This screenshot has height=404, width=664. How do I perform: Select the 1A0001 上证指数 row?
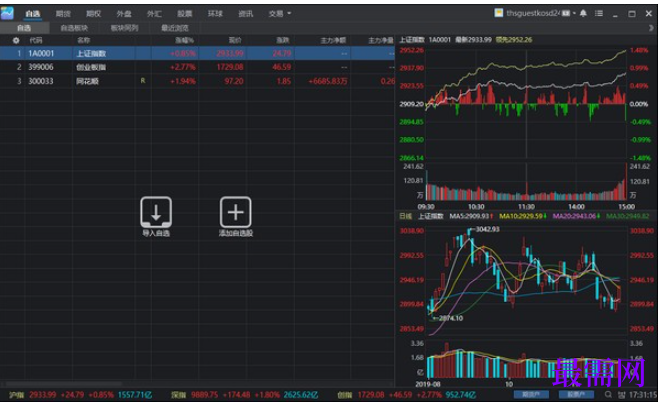[197, 53]
